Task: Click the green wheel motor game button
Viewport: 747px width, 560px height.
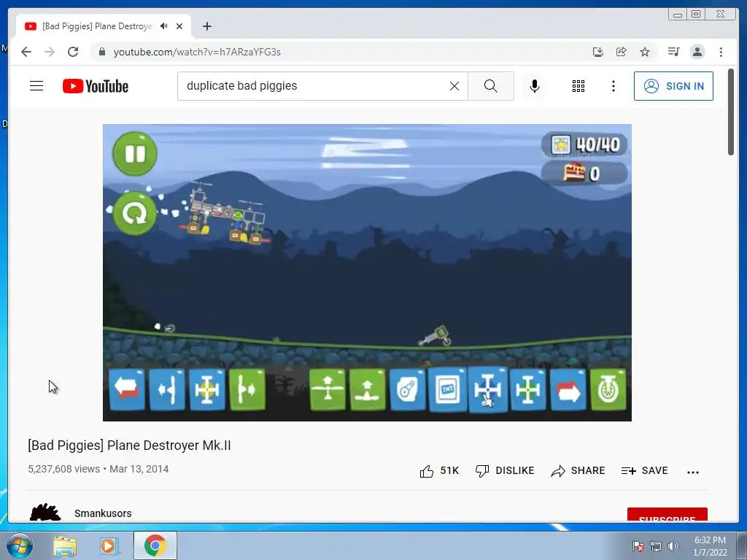Action: click(x=608, y=389)
